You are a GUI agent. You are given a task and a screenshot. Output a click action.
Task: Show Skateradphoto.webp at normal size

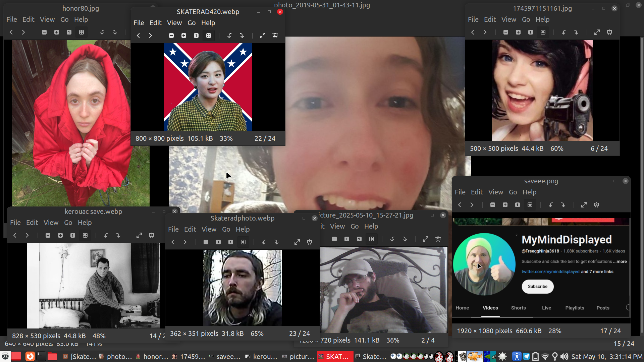[x=231, y=242]
